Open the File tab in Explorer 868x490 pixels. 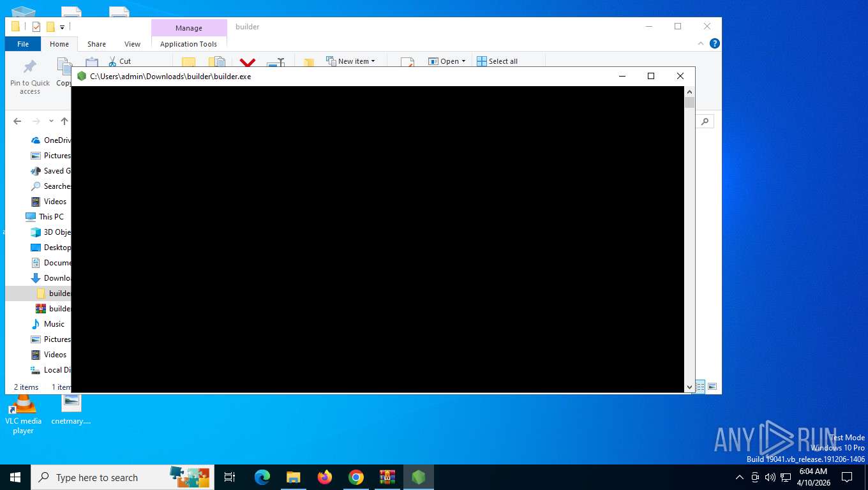[x=23, y=44]
